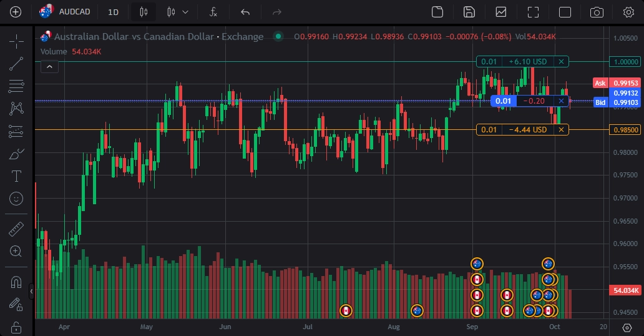Open price scale settings gear at bottom
Viewport: 644px width, 336px height.
click(627, 327)
